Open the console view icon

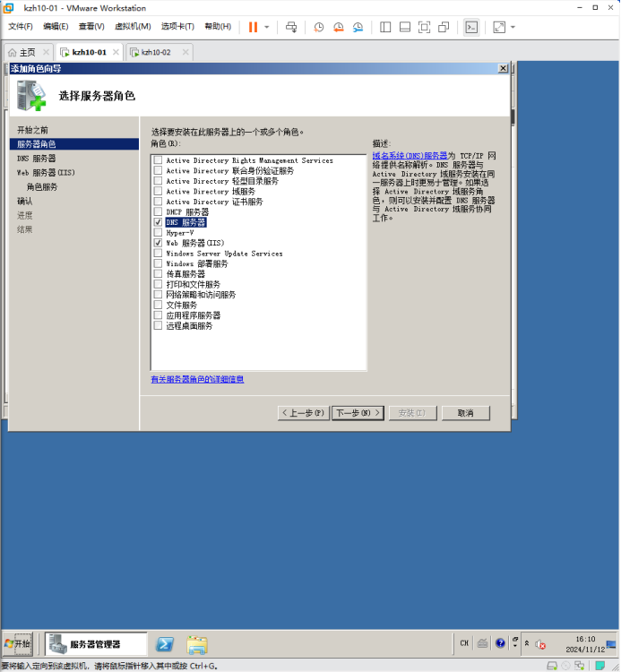click(471, 27)
